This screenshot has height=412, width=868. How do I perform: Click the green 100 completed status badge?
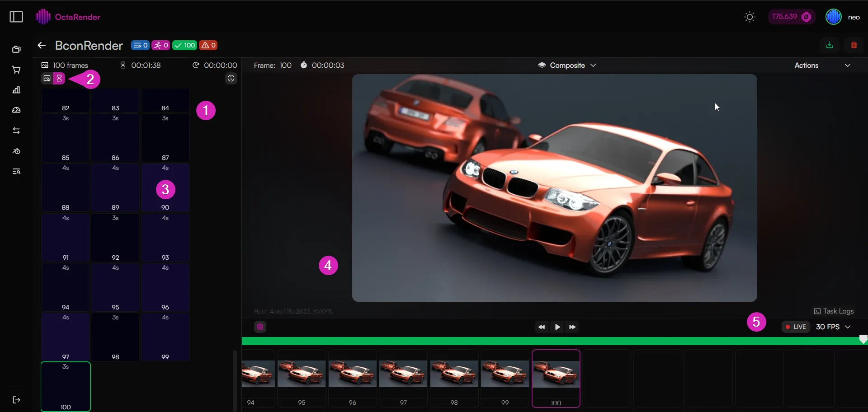pos(185,45)
